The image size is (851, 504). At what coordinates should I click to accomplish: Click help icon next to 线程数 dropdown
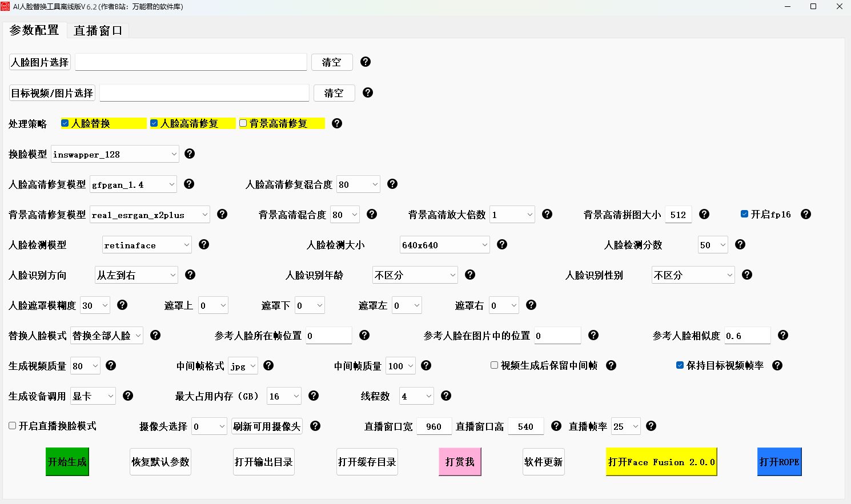[x=446, y=396]
